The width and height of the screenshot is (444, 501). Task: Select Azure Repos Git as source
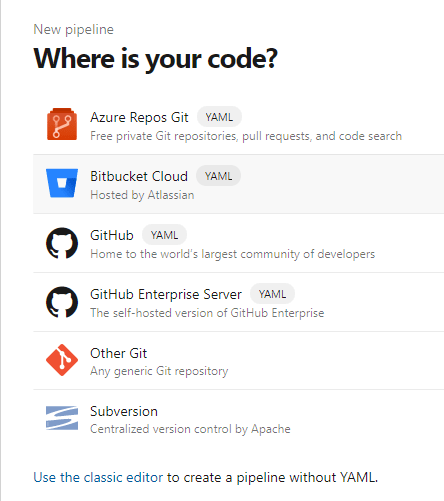[x=139, y=117]
